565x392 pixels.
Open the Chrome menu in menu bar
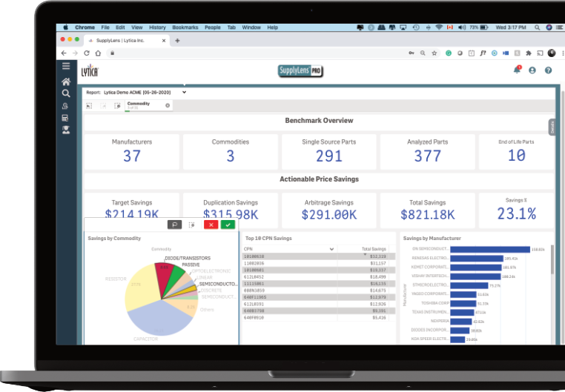click(85, 27)
